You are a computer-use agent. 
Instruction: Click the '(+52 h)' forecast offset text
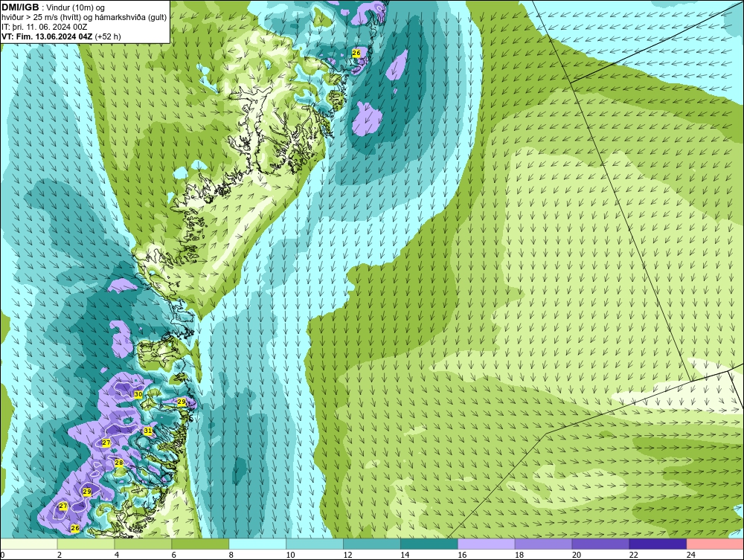[x=108, y=36]
